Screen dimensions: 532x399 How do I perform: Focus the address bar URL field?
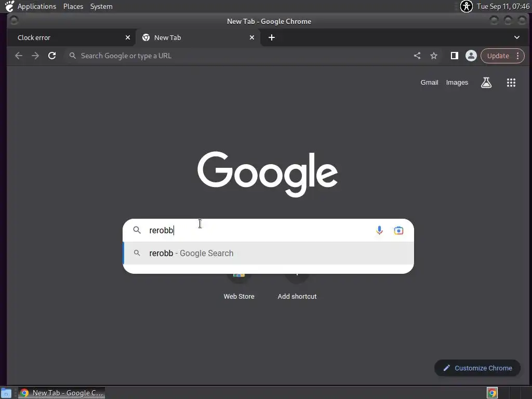[x=237, y=56]
